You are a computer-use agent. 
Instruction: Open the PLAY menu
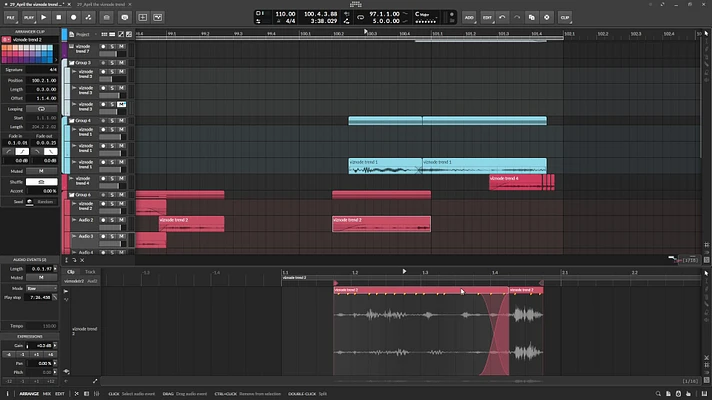[x=29, y=17]
